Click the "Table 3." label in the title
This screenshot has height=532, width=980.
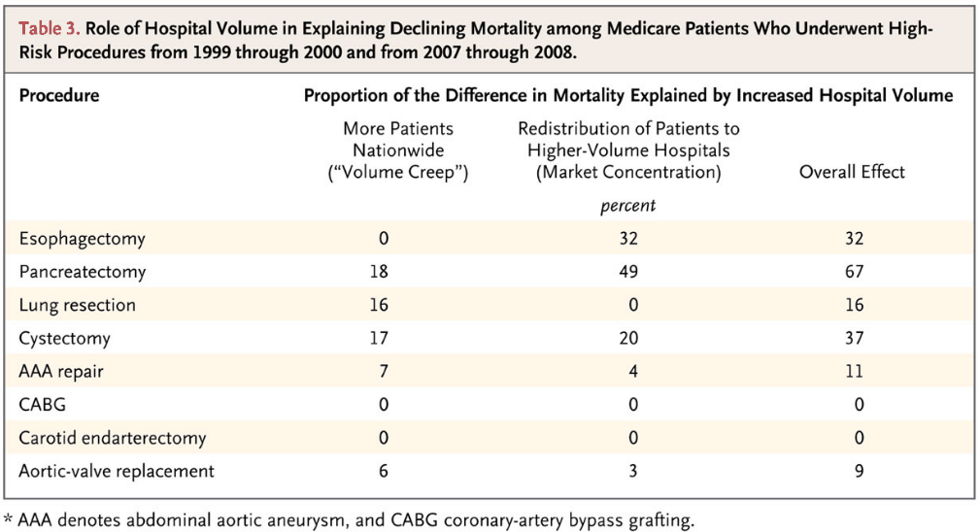point(45,30)
